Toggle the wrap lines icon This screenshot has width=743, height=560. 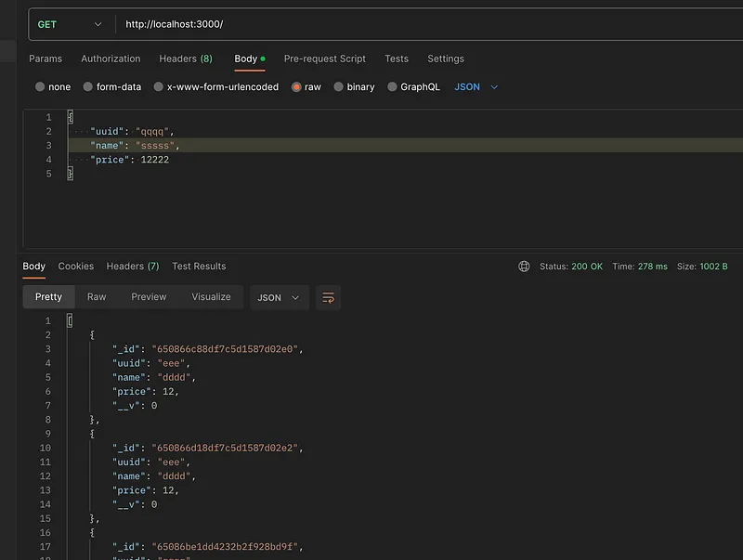[x=329, y=297]
